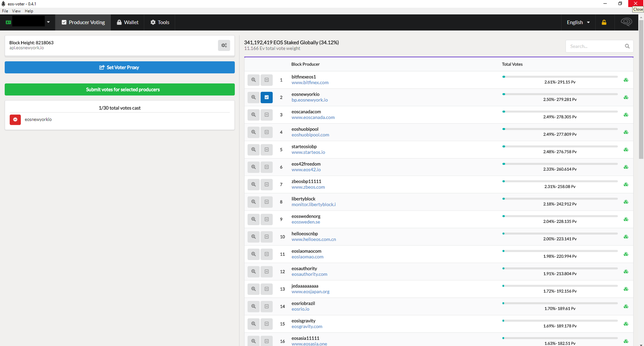Select eoscanadacom vote checkbox
The height and width of the screenshot is (346, 644).
267,115
